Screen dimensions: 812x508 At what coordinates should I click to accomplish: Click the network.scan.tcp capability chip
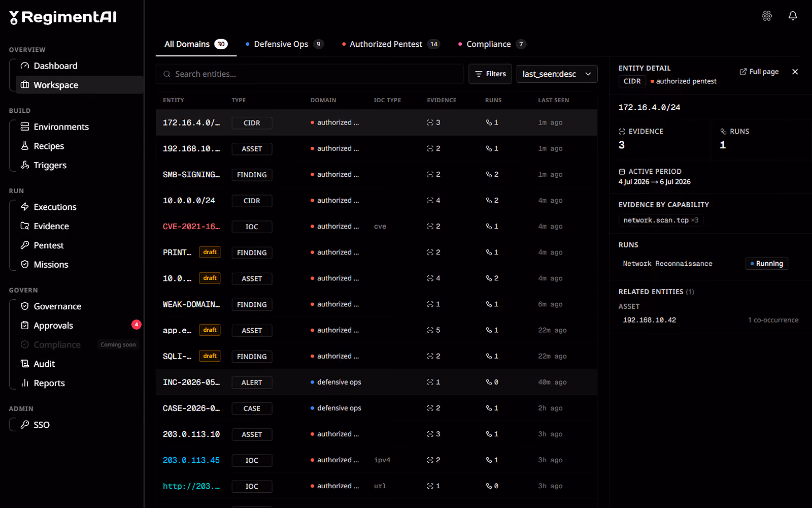[661, 220]
